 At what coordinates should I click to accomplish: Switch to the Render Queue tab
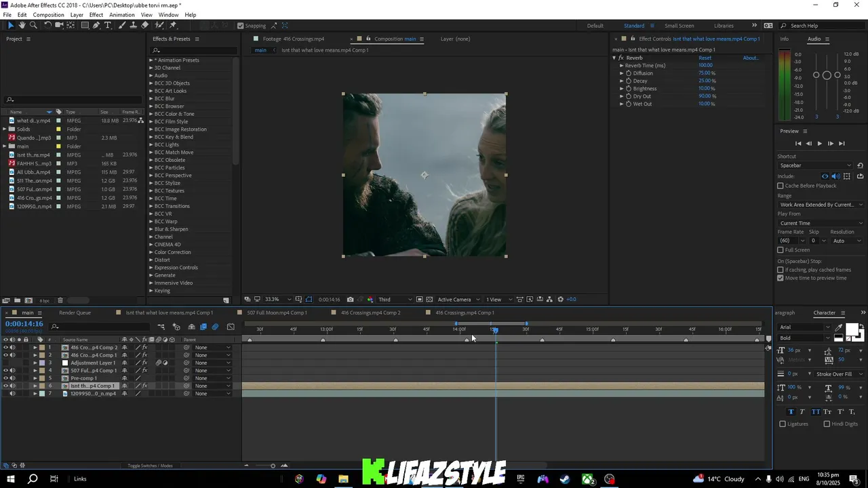[x=75, y=312]
